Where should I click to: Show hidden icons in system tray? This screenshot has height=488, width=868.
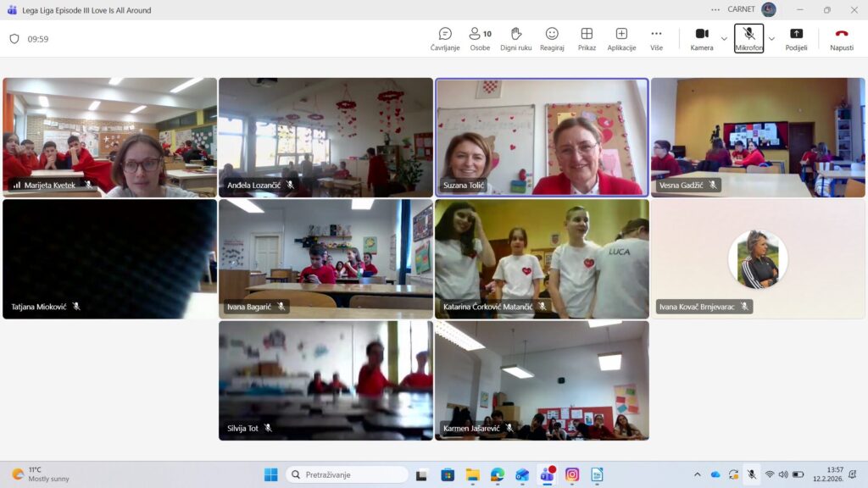pyautogui.click(x=698, y=474)
